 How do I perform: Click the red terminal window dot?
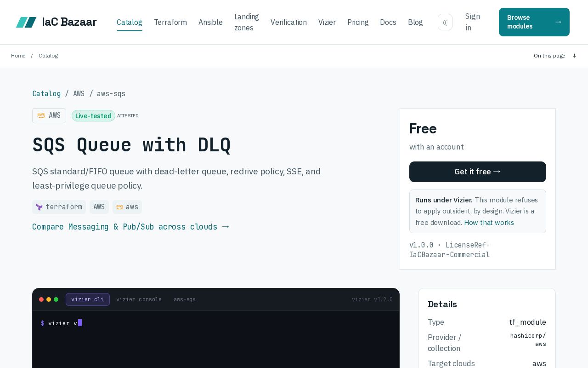[41, 299]
